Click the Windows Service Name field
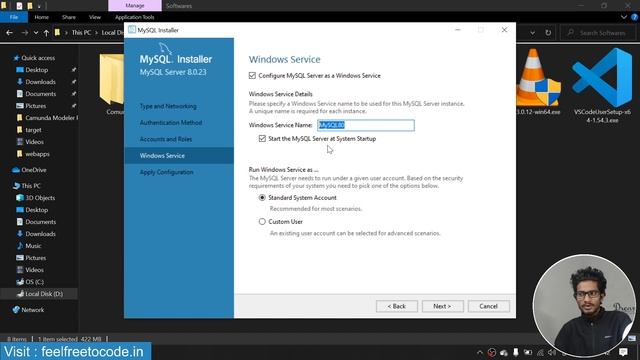 (366, 125)
